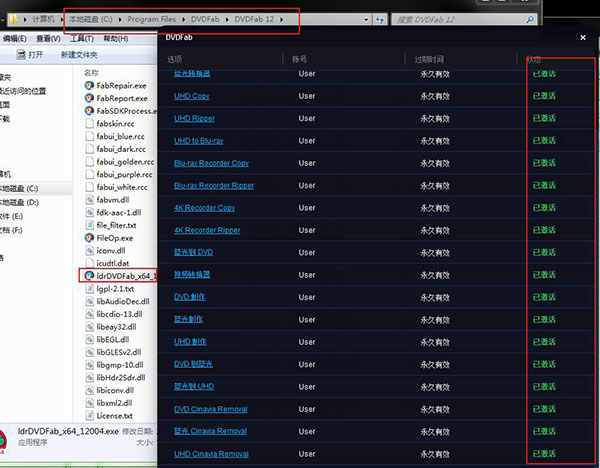Click the 过期时间 column header in DVDFab
This screenshot has height=468, width=600.
point(429,59)
